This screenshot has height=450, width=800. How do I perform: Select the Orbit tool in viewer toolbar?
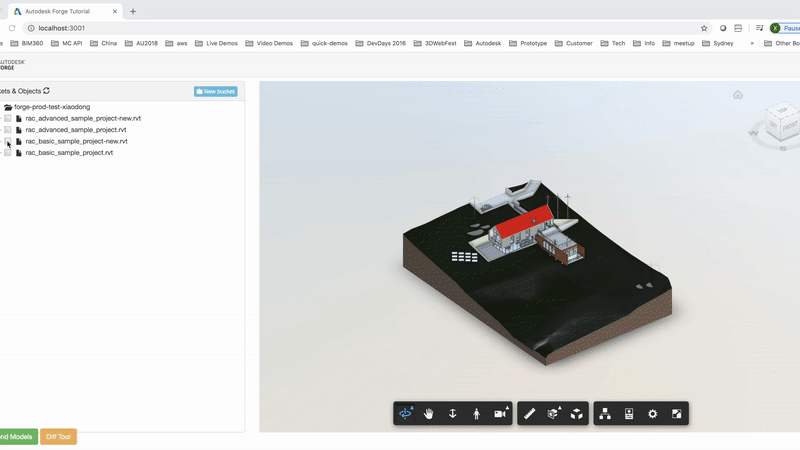point(406,413)
